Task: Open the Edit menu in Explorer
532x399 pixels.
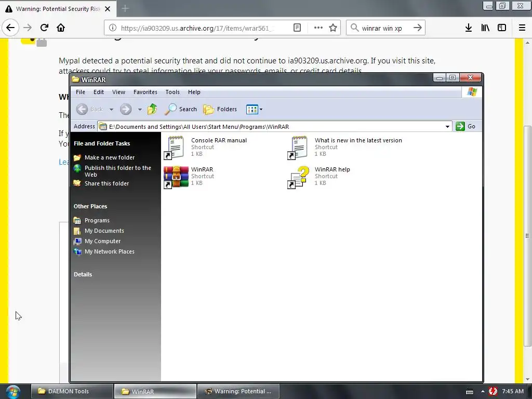Action: [98, 92]
